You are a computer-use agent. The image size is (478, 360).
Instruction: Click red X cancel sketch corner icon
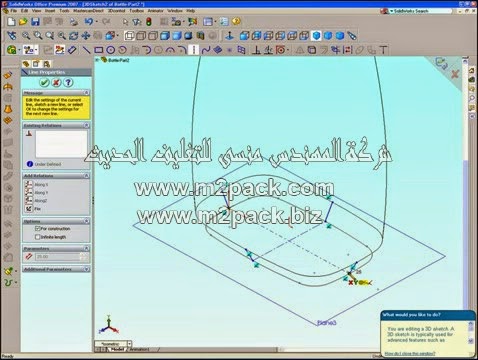pyautogui.click(x=455, y=74)
